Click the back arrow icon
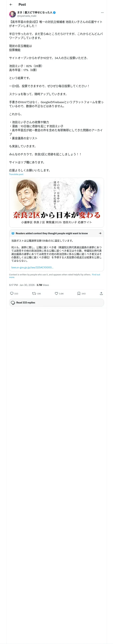The height and width of the screenshot is (644, 113). pos(11,5)
